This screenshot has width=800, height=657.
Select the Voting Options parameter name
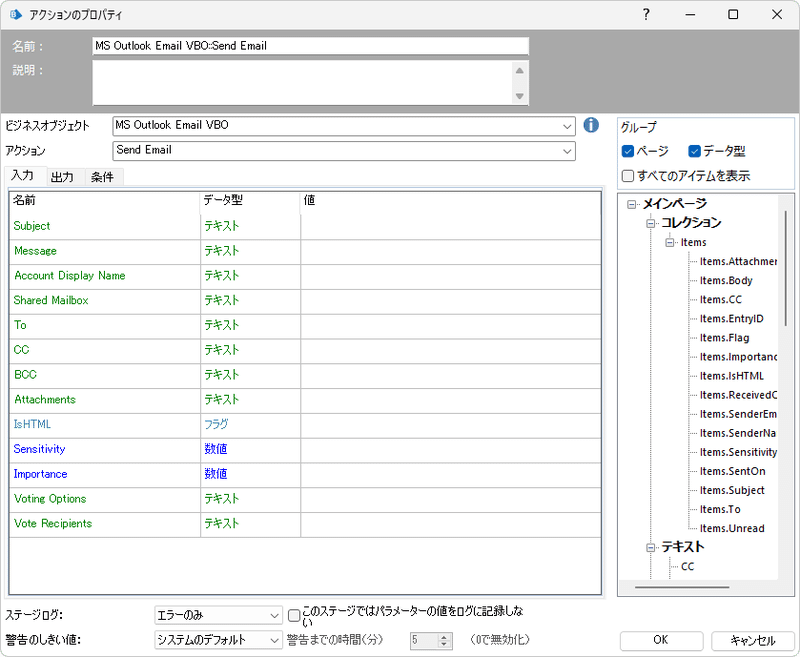[x=50, y=499]
